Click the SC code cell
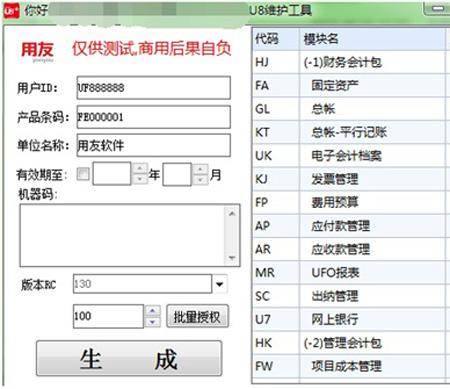 tap(276, 296)
